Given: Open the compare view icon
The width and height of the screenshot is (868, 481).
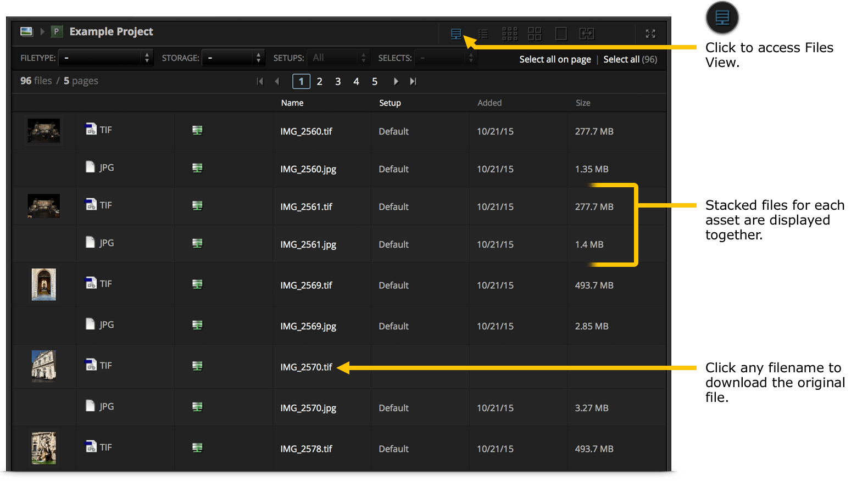Looking at the screenshot, I should click(x=587, y=34).
